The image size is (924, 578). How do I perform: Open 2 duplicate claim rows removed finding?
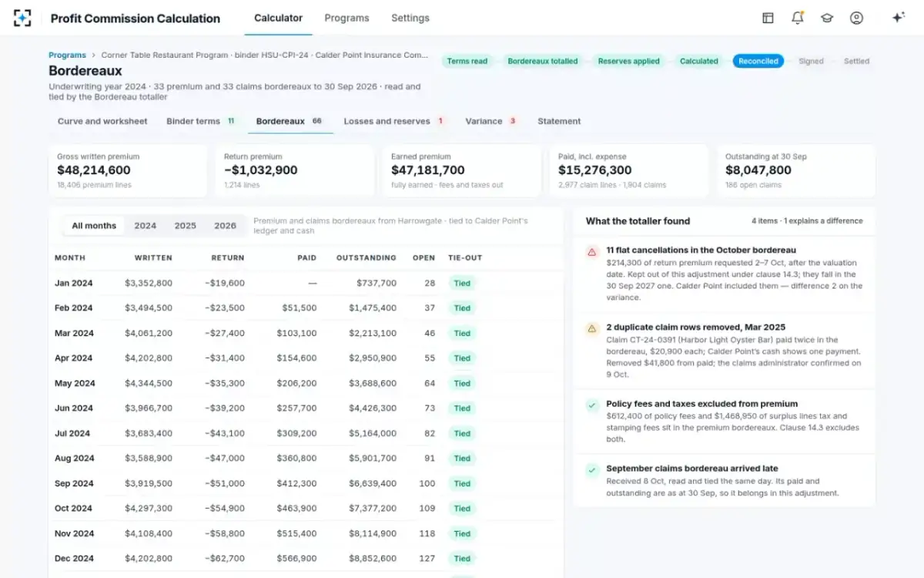(x=725, y=351)
